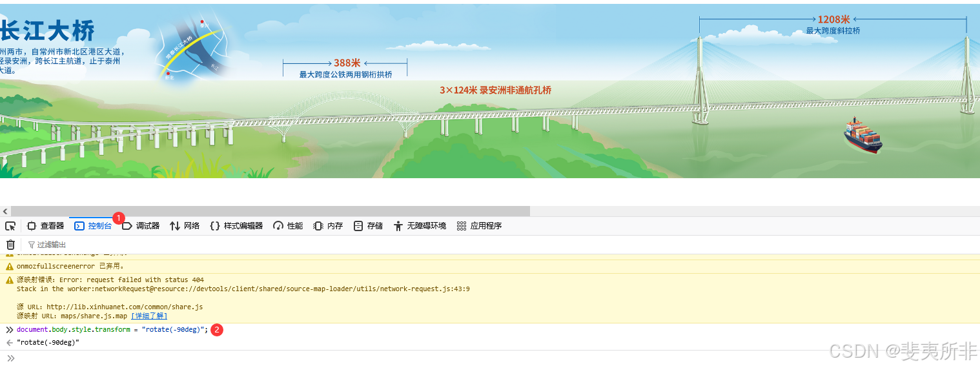Click the 长江大桥 heading text
Viewport: 980px width, 368px height.
coord(47,30)
